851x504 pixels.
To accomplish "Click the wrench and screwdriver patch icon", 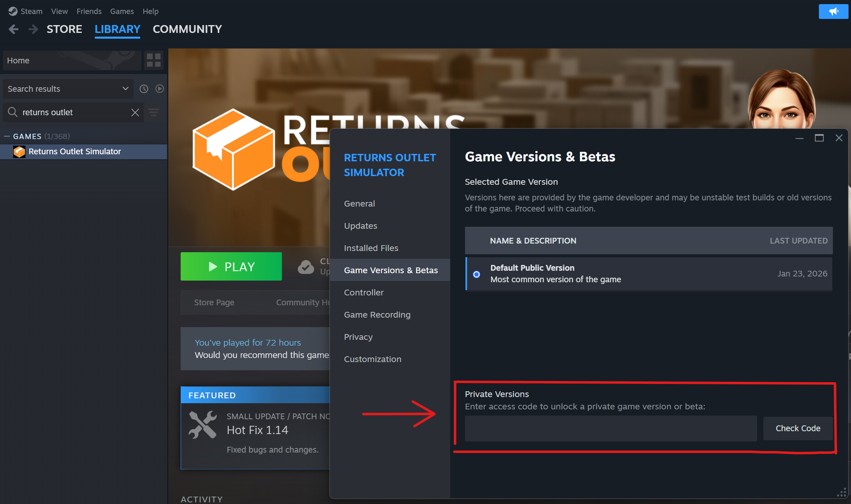I will [x=202, y=425].
